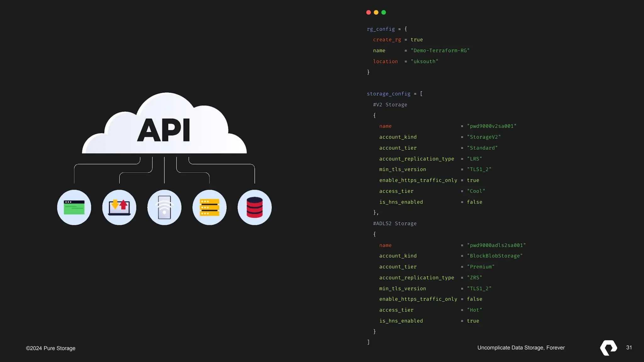This screenshot has width=644, height=362.
Task: Click the yellow server rack icon
Action: pos(209,207)
